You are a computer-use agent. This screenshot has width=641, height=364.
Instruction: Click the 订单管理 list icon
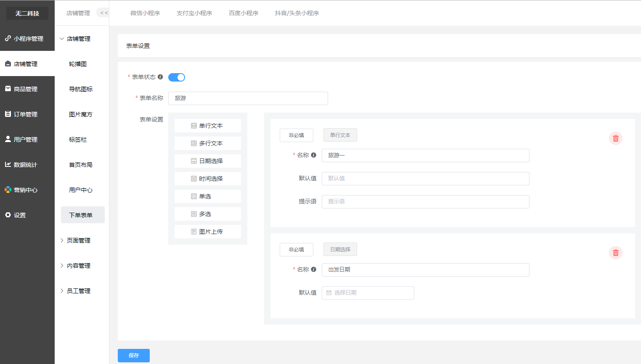coord(8,114)
